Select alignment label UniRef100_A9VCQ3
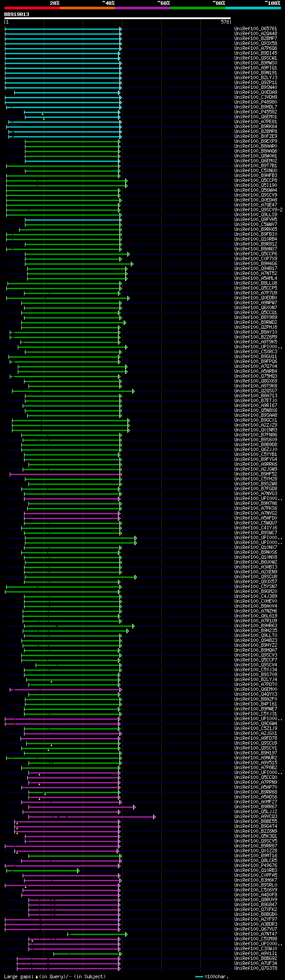Image resolution: width=285 pixels, height=980 pixels. 256,816
